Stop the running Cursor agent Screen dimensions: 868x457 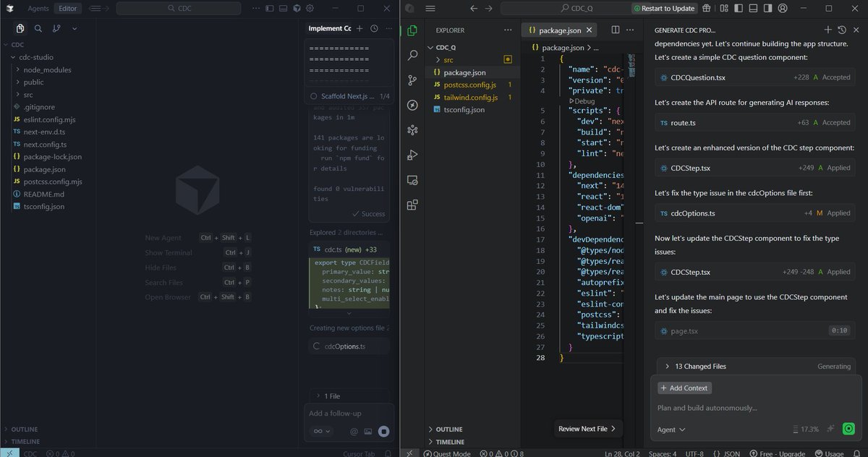point(384,432)
